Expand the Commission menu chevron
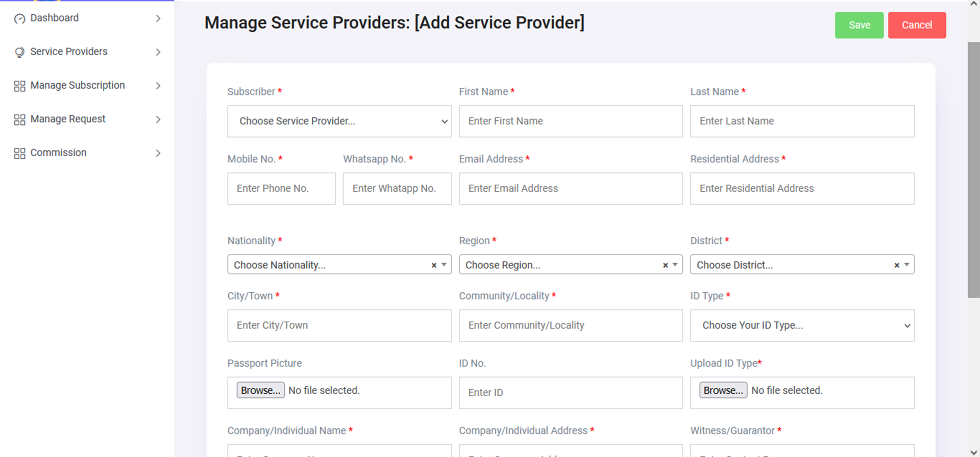Screen dimensions: 980x457 coord(158,153)
